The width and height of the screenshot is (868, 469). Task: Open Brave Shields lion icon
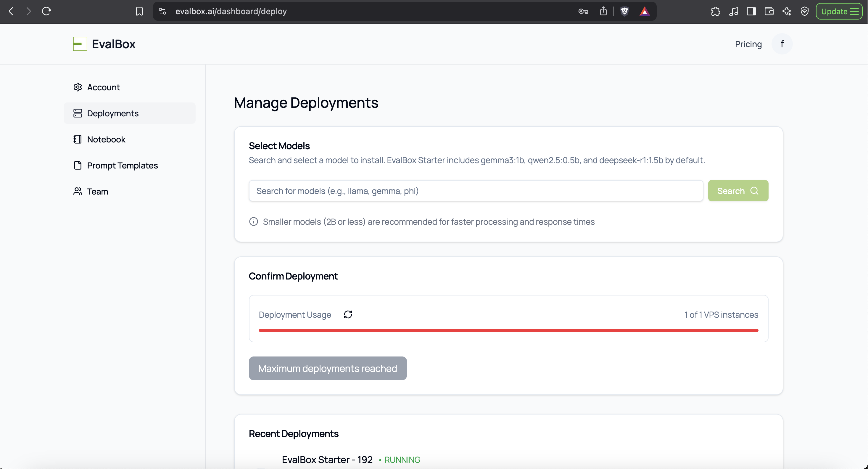pyautogui.click(x=624, y=12)
